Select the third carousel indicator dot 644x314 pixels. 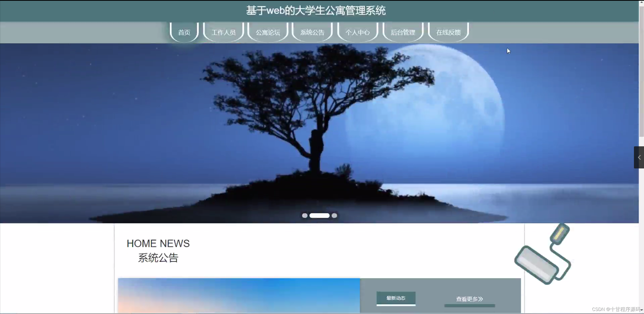[334, 215]
